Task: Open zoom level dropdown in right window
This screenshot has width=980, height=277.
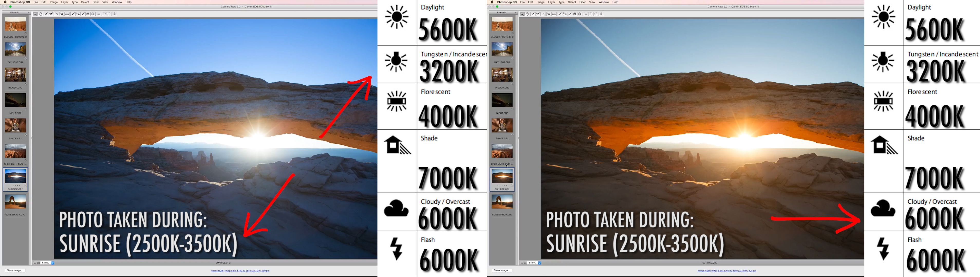Action: click(539, 263)
